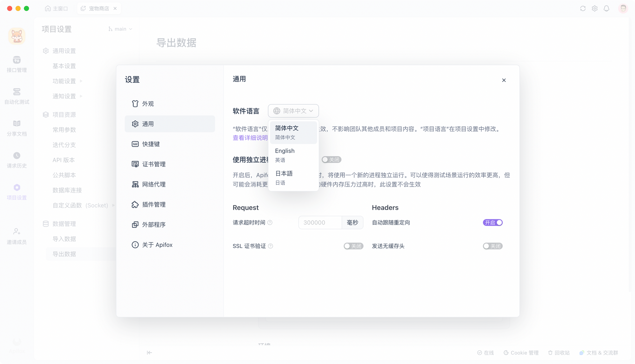Collapse the 软件语言 language dropdown
This screenshot has width=635, height=364.
(x=293, y=111)
